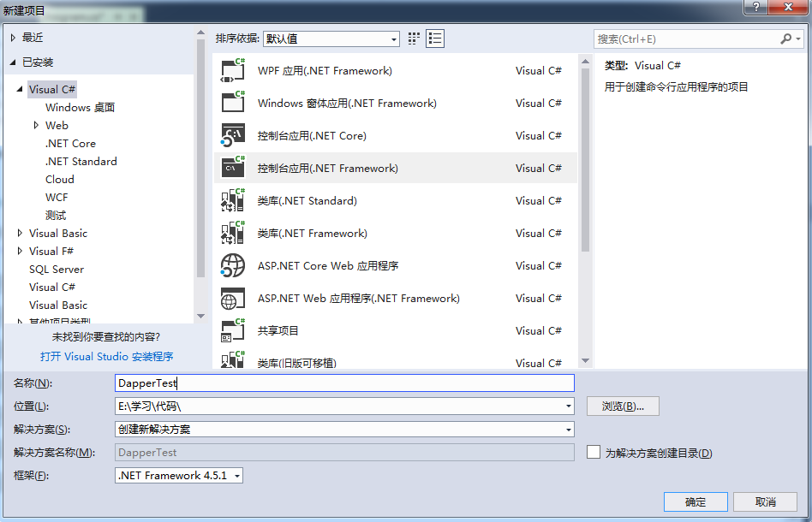Click the template list scrollbar down arrow
This screenshot has height=522, width=812.
(586, 360)
